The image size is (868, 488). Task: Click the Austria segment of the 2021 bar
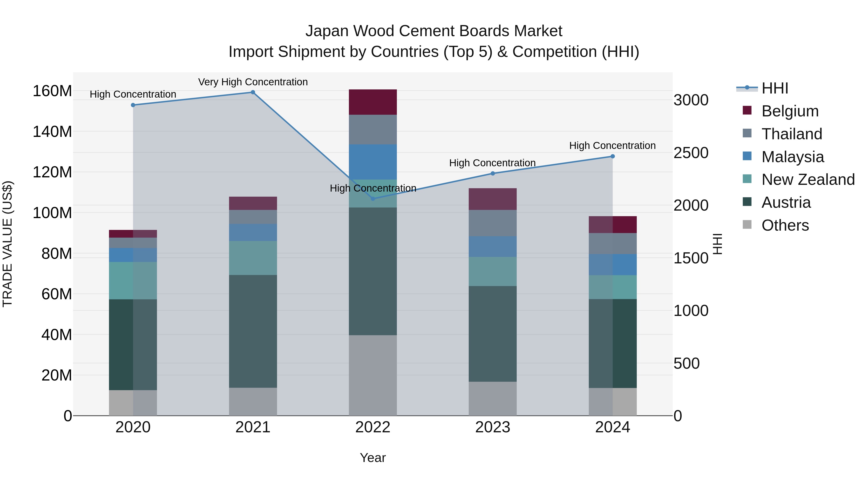tap(253, 331)
